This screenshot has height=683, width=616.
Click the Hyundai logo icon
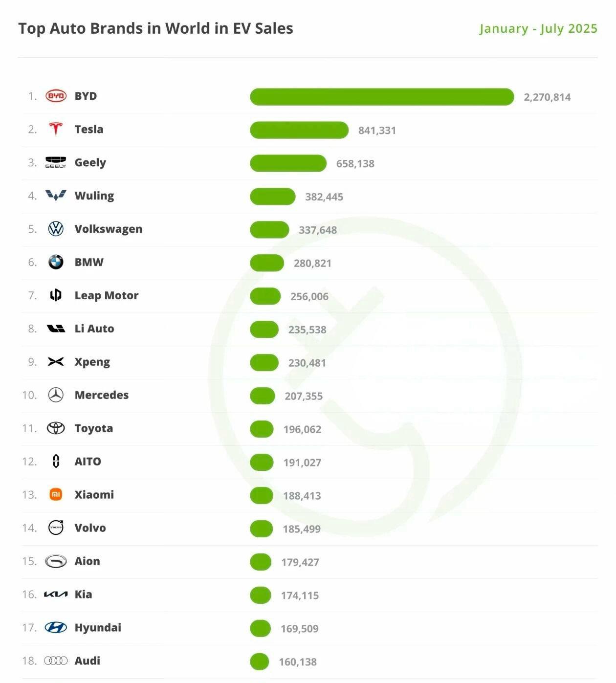(x=56, y=627)
